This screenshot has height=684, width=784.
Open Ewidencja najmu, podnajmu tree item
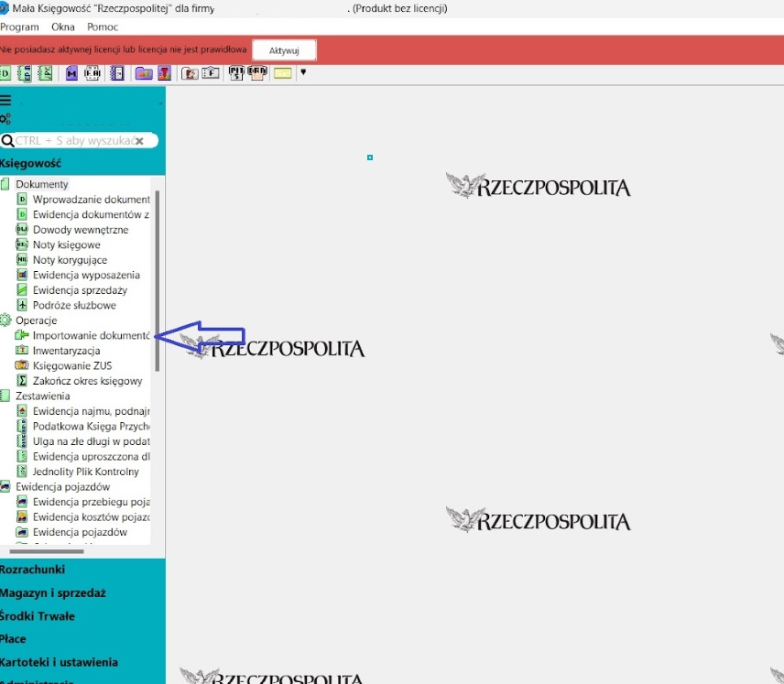click(91, 411)
